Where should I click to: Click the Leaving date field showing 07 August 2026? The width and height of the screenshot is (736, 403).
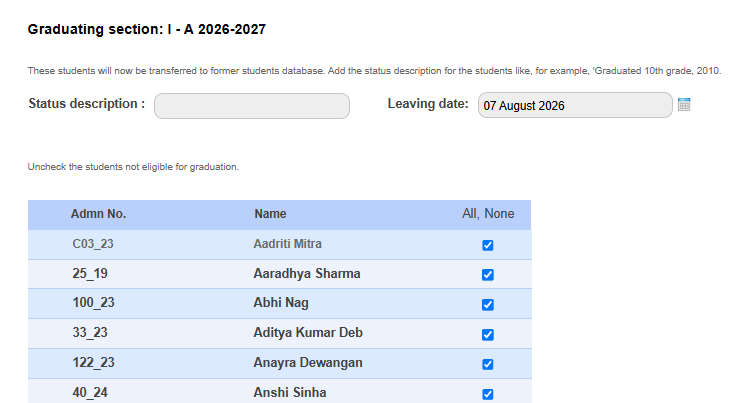[575, 105]
